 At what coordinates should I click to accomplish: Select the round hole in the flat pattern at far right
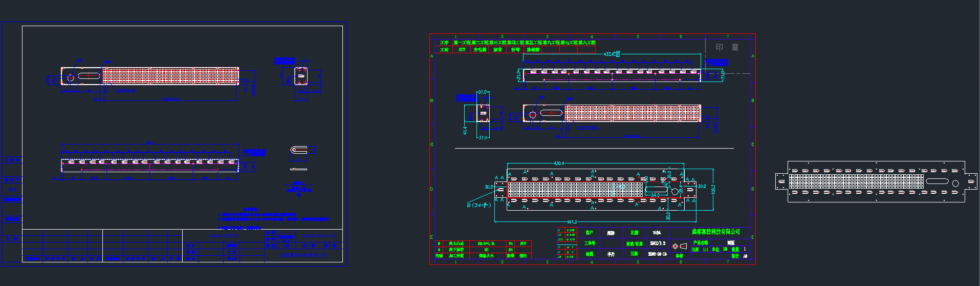coord(955,183)
